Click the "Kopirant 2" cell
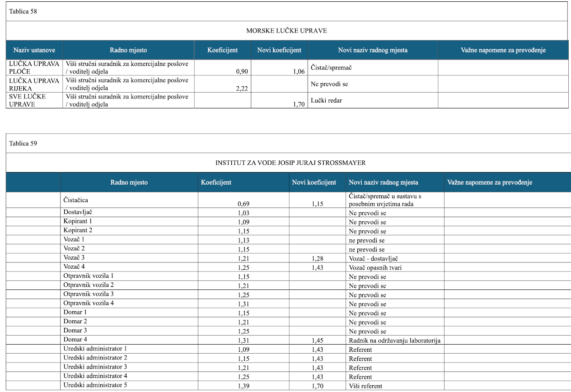 (78, 230)
